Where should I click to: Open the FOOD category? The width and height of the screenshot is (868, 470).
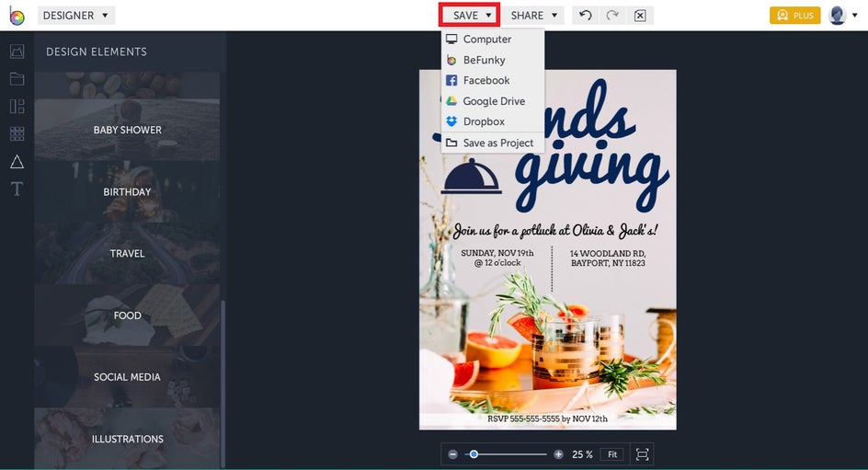point(127,315)
